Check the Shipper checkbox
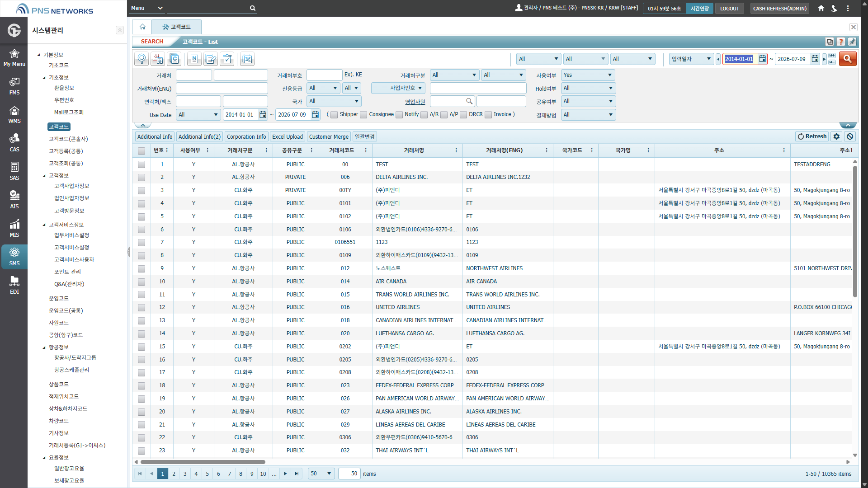The height and width of the screenshot is (488, 868). 334,115
